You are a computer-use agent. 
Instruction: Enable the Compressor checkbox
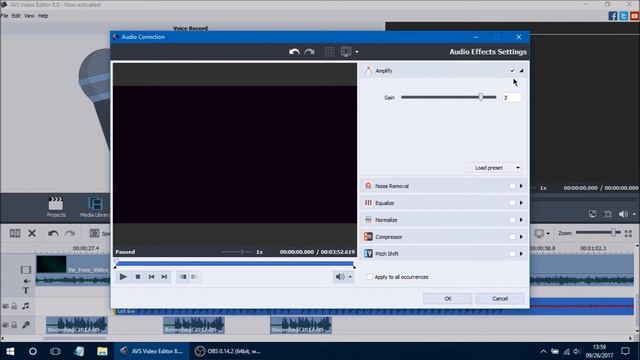click(x=512, y=237)
